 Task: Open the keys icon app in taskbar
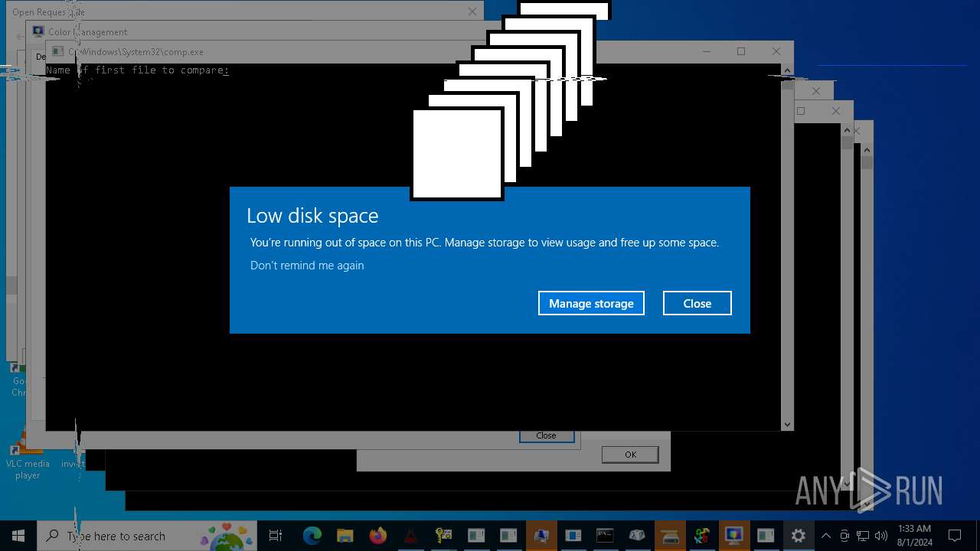443,536
